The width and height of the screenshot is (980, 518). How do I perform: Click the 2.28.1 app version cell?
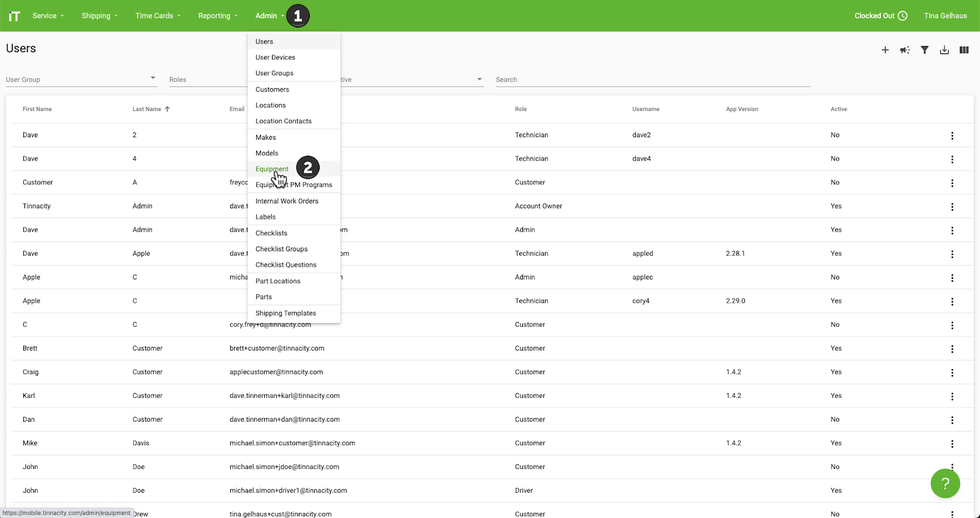tap(735, 253)
